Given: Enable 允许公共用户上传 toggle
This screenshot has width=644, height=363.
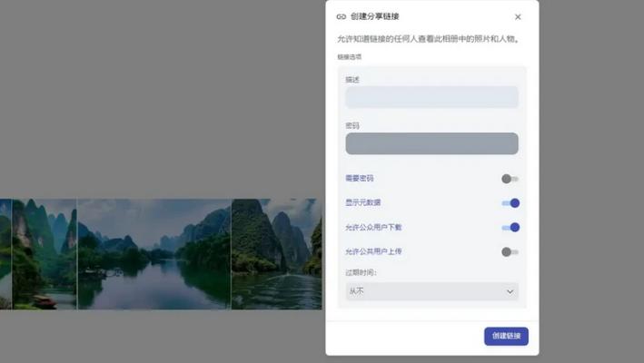Looking at the screenshot, I should tap(510, 251).
